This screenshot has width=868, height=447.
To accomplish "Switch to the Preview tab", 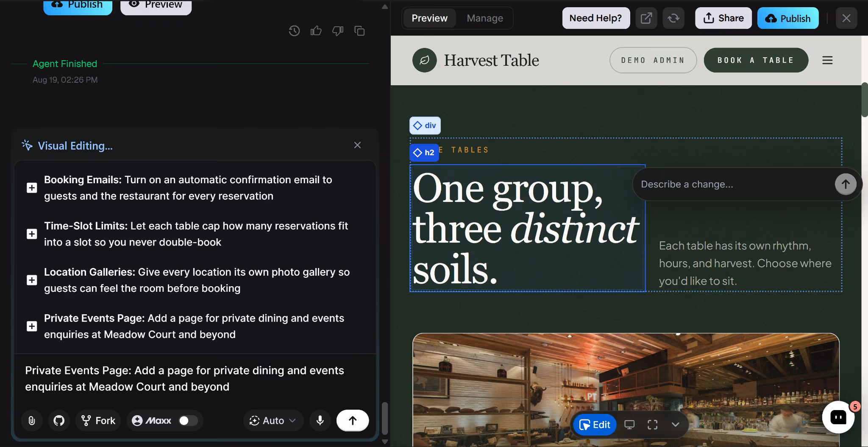I will click(x=429, y=18).
